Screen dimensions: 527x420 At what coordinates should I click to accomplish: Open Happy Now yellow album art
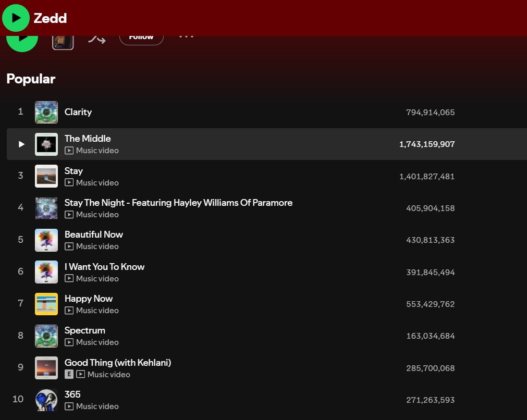coord(46,304)
